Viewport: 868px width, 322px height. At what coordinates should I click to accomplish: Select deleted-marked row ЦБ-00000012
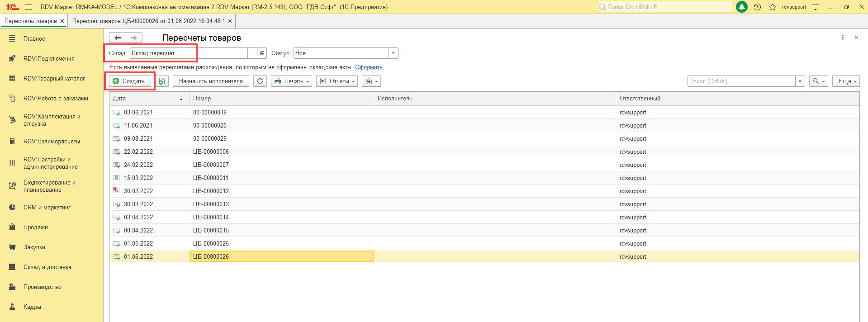coord(484,191)
